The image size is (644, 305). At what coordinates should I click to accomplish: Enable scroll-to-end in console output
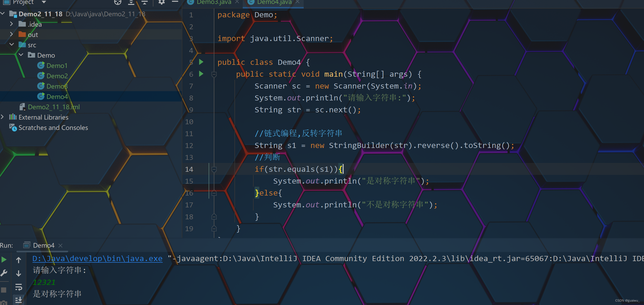pos(19,300)
